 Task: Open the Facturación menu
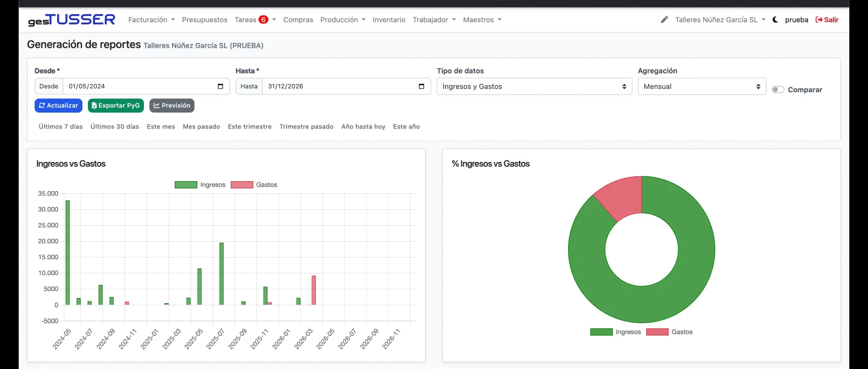pos(151,20)
